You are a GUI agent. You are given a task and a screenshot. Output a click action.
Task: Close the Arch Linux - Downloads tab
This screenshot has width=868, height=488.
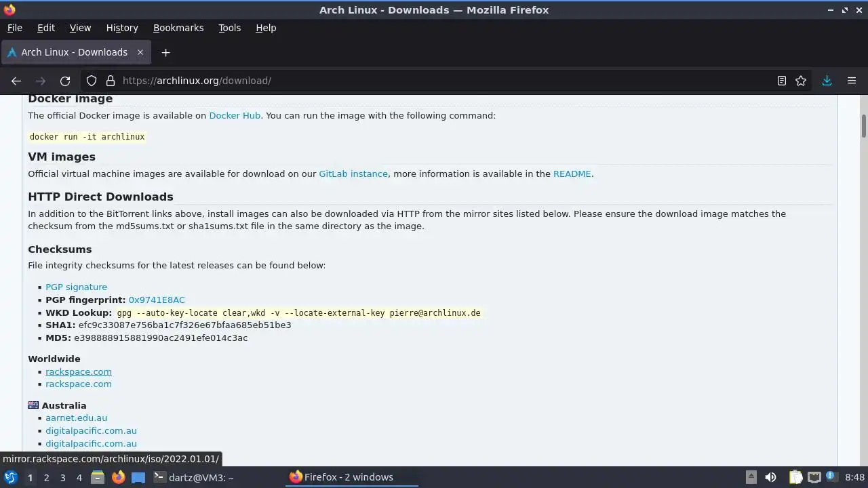140,52
